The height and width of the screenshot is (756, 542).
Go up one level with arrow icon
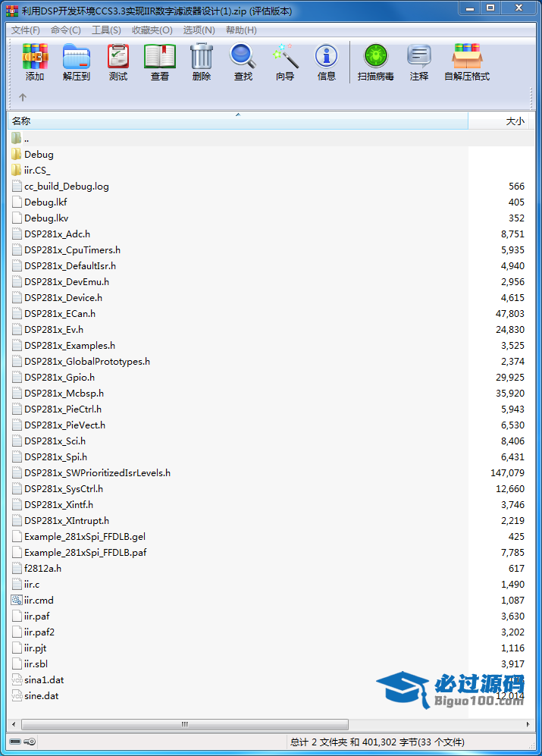(23, 97)
